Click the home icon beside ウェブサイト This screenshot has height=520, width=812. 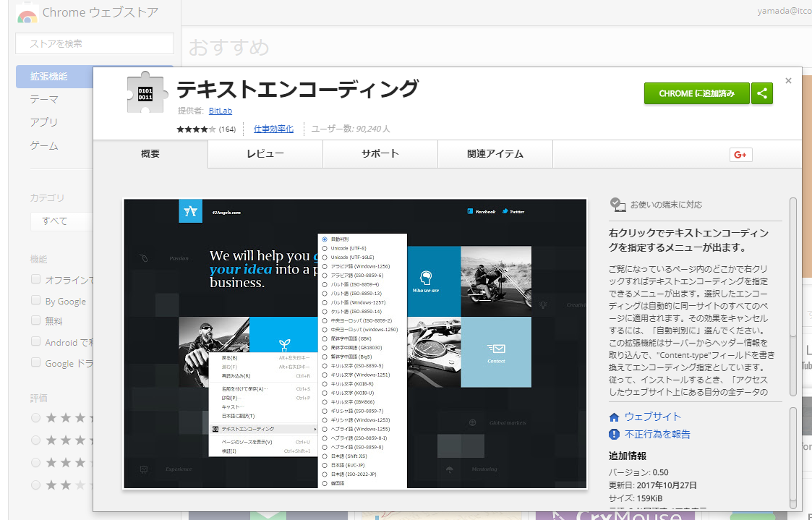pos(614,417)
